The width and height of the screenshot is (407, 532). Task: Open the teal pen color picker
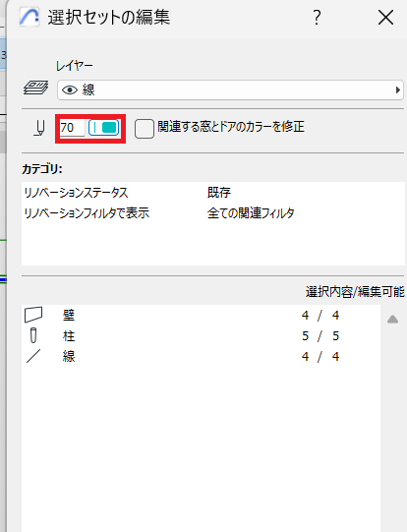[104, 128]
